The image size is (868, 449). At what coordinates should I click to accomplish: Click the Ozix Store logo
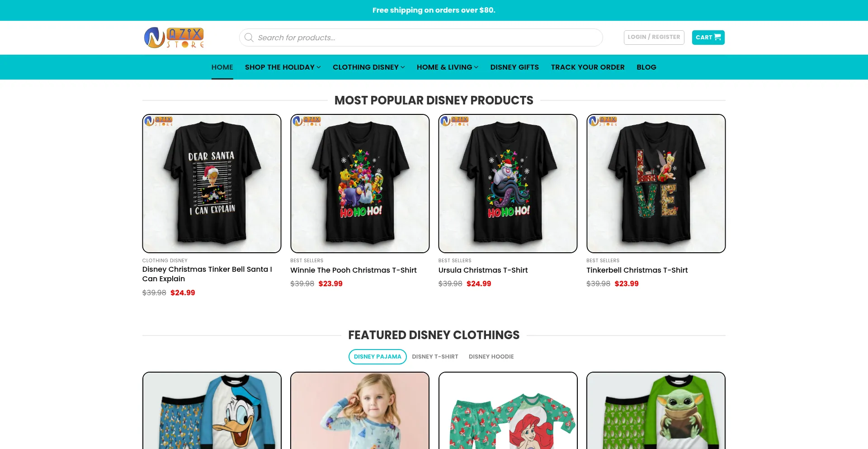tap(174, 38)
